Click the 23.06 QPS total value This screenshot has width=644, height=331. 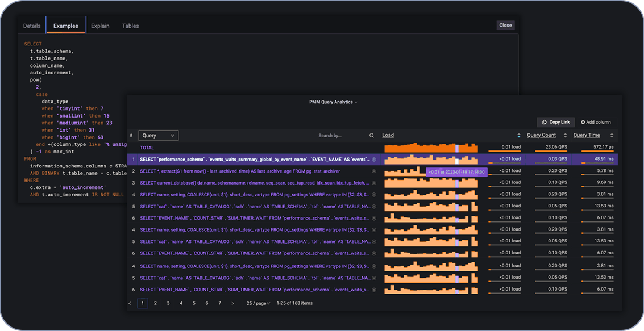pos(556,147)
